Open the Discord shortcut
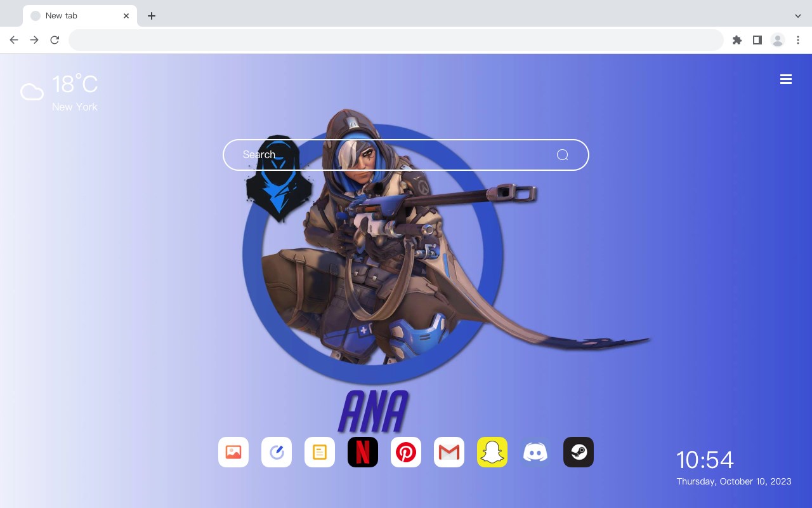Image resolution: width=812 pixels, height=508 pixels. tap(535, 452)
